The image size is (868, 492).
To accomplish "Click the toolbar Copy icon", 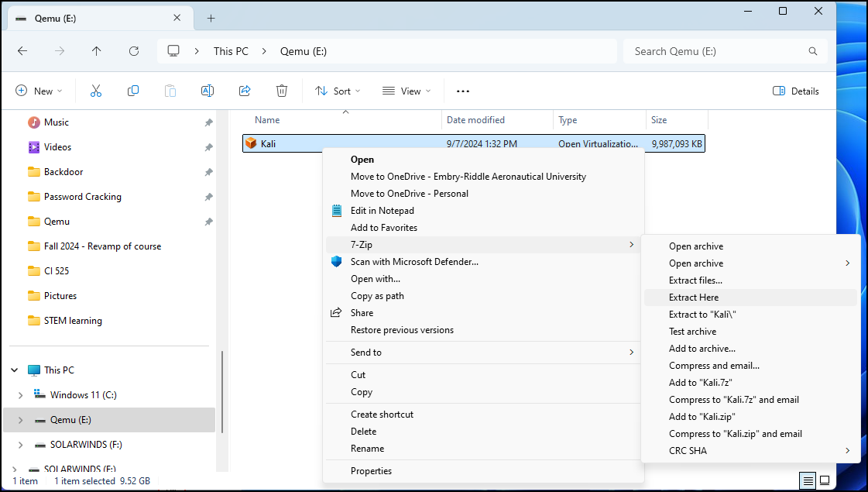I will coord(133,91).
